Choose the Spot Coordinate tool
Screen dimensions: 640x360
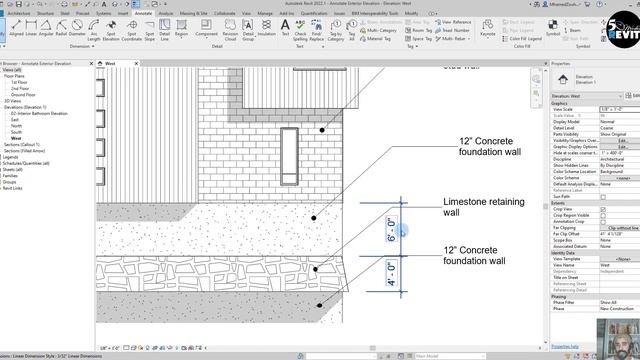click(132, 30)
